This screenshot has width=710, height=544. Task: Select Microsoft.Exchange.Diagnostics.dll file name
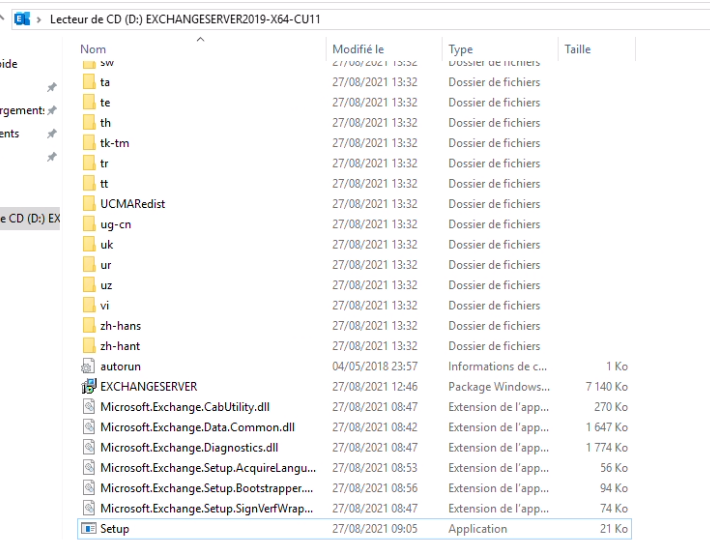tap(189, 448)
